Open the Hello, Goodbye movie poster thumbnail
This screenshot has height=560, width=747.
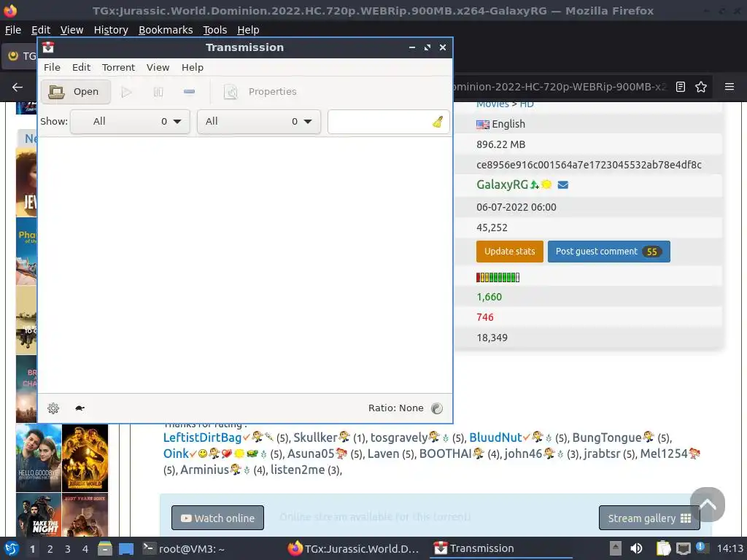[x=39, y=458]
